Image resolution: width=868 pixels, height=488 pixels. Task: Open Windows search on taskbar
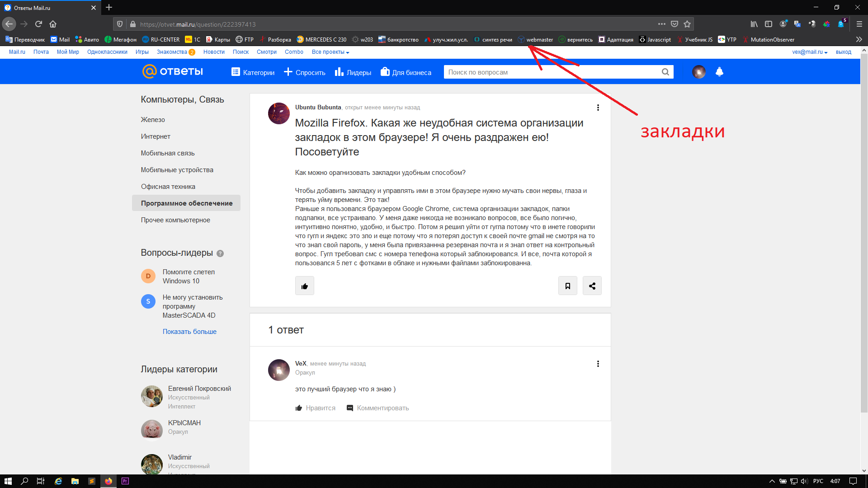[x=24, y=481]
